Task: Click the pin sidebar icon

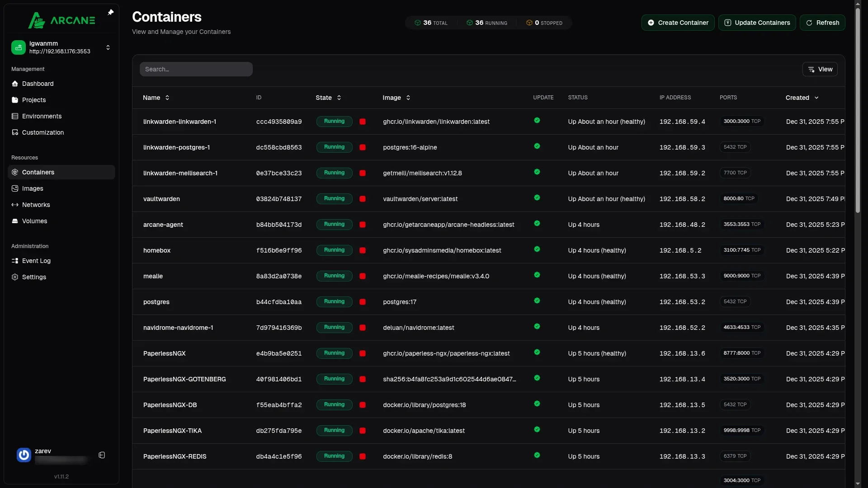Action: pos(111,12)
